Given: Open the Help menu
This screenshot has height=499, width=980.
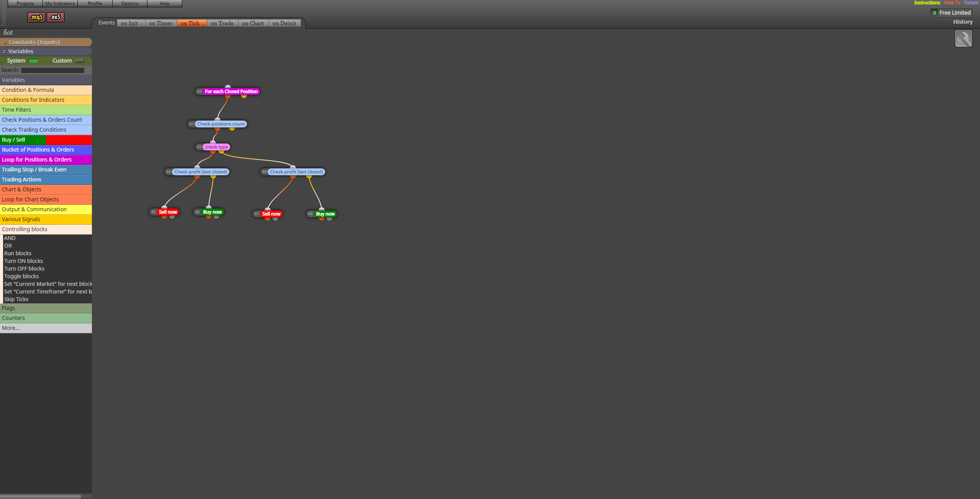Looking at the screenshot, I should click(165, 3).
